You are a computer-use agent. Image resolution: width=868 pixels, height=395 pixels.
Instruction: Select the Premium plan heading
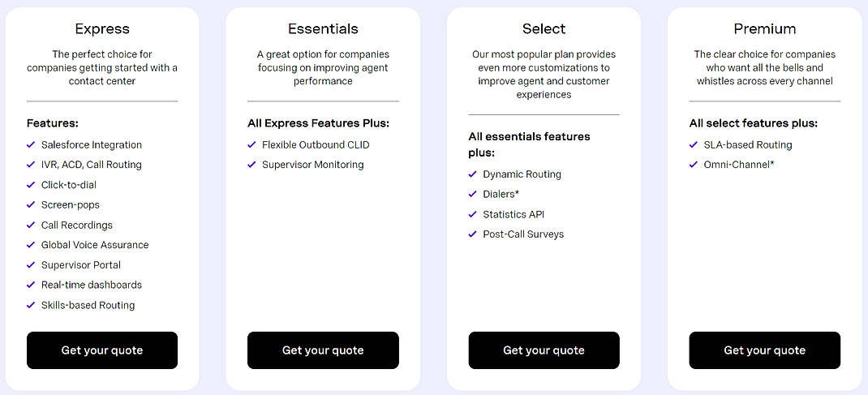click(x=764, y=29)
